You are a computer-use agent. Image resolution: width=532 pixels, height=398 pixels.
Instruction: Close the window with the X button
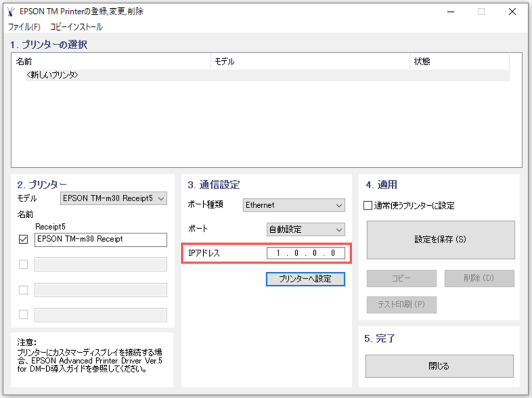coord(512,11)
